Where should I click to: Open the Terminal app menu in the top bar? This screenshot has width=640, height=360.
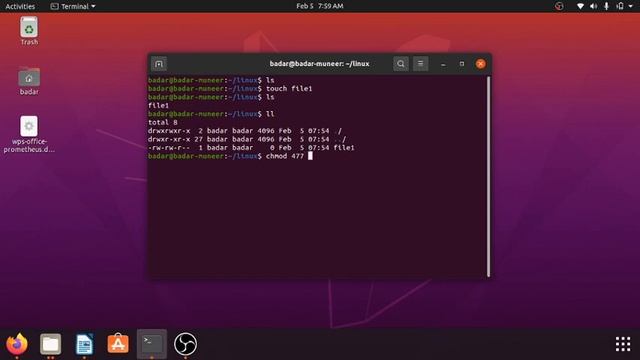(73, 6)
